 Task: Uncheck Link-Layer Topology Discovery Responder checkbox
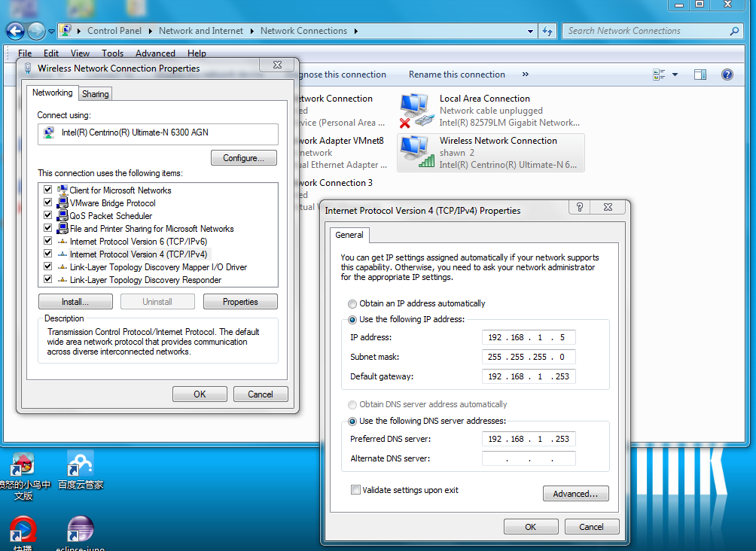pos(47,279)
